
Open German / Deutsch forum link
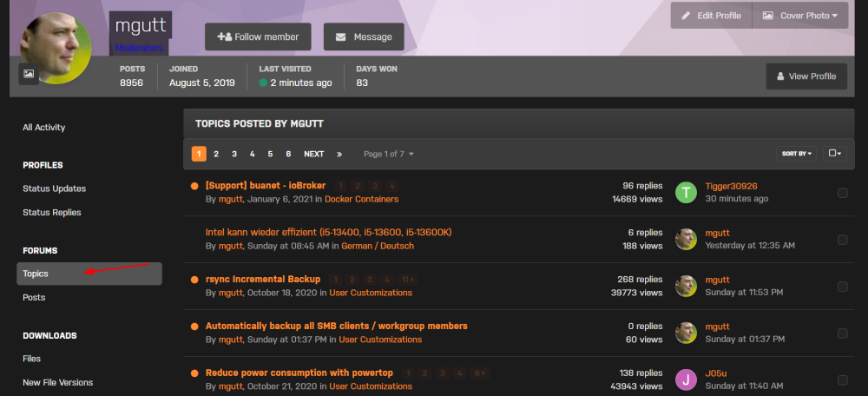click(378, 246)
